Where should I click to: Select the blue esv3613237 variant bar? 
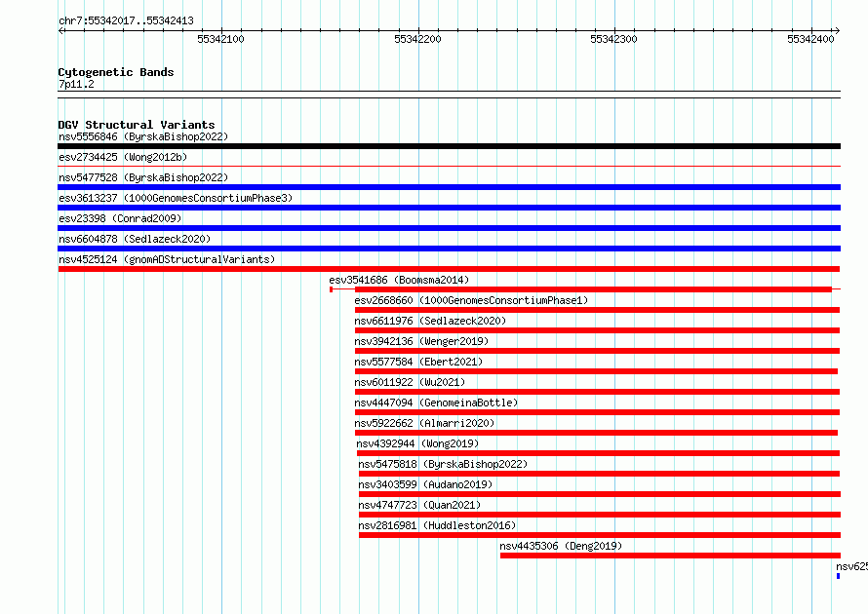[x=449, y=208]
